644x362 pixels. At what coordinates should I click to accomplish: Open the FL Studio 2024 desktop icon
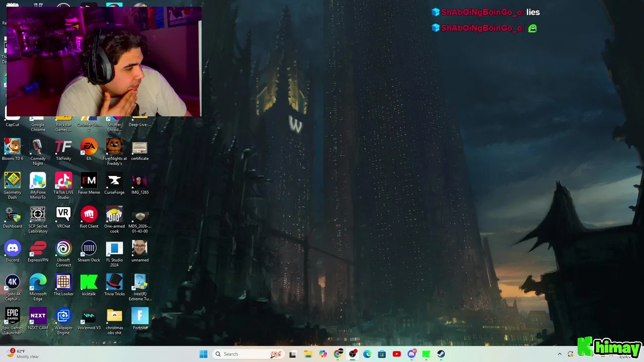pyautogui.click(x=114, y=248)
